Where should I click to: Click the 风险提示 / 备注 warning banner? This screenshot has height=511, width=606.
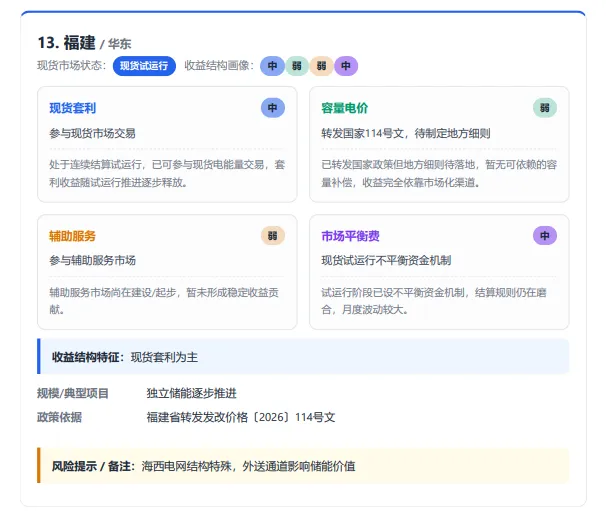[x=303, y=465]
